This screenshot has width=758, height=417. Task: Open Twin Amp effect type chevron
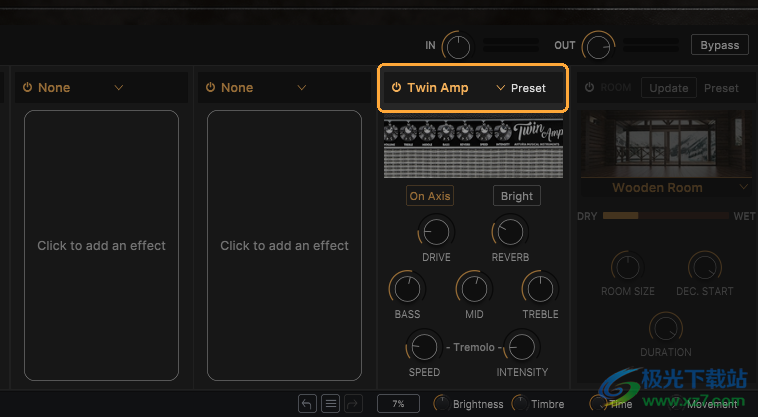(x=501, y=87)
